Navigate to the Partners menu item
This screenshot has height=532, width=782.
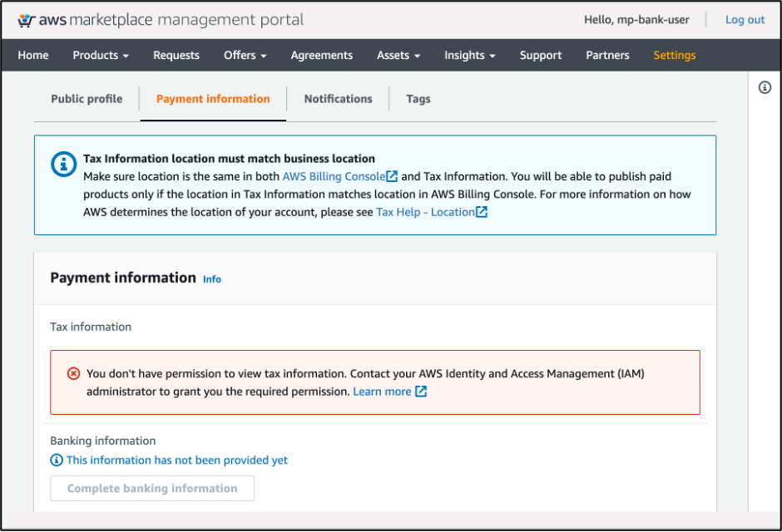[607, 55]
